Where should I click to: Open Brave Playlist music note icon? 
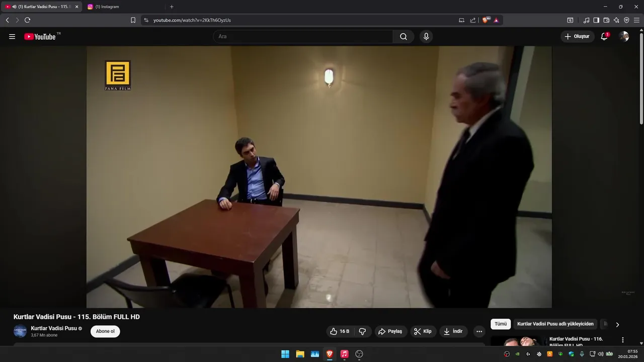(586, 20)
